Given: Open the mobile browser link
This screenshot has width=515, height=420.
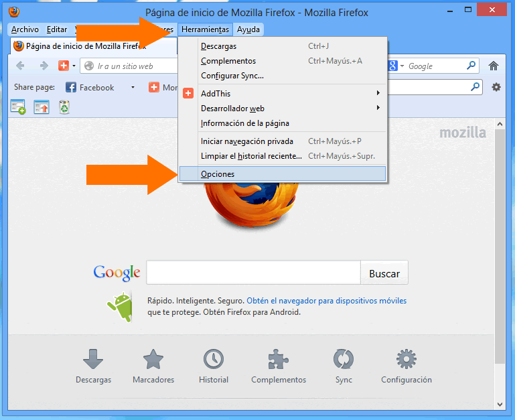Looking at the screenshot, I should click(326, 301).
